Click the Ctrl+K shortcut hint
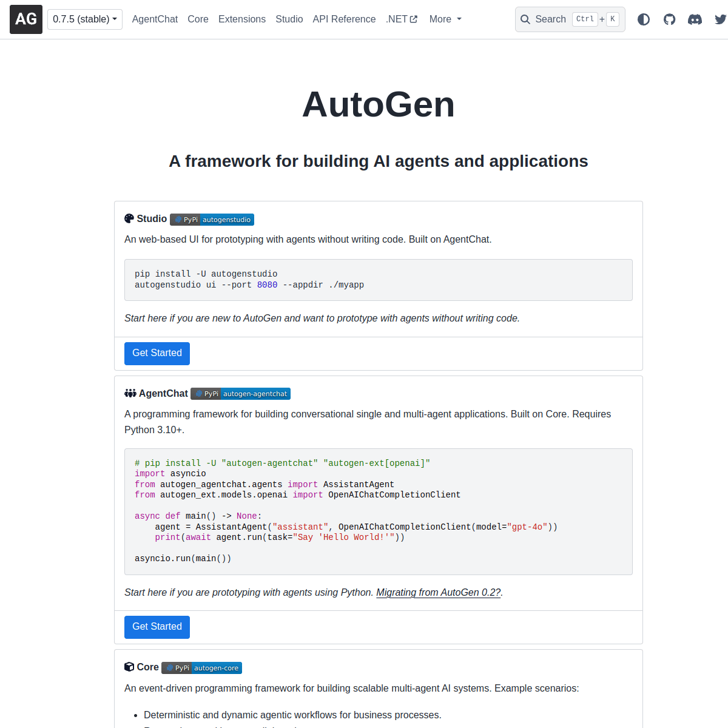The image size is (728, 728). point(595,19)
